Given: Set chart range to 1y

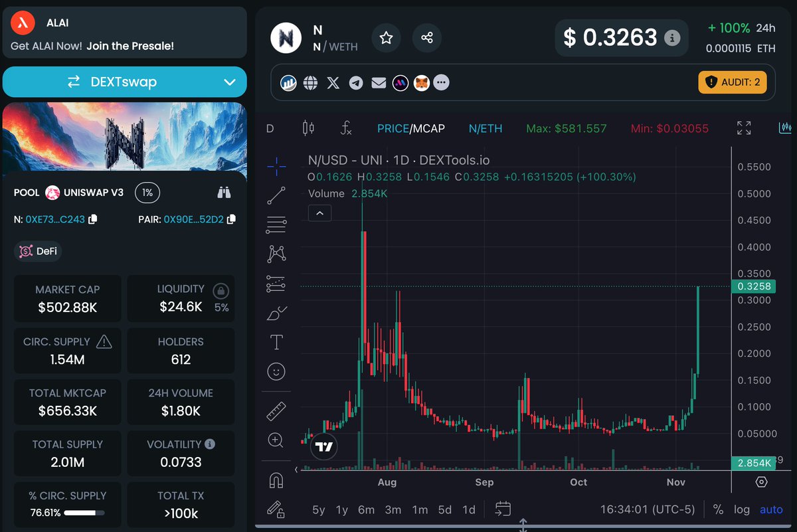Looking at the screenshot, I should point(342,509).
